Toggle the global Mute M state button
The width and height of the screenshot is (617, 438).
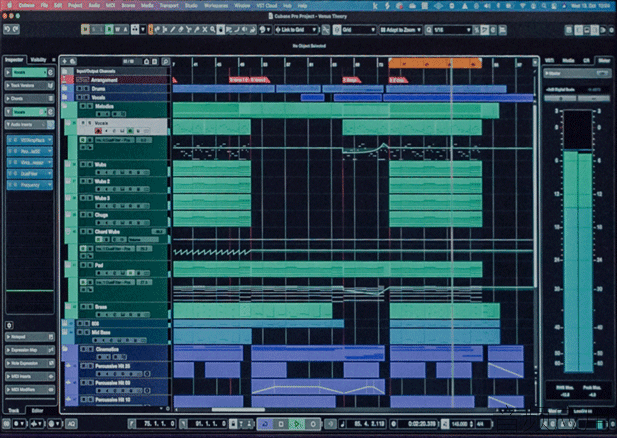pos(85,30)
